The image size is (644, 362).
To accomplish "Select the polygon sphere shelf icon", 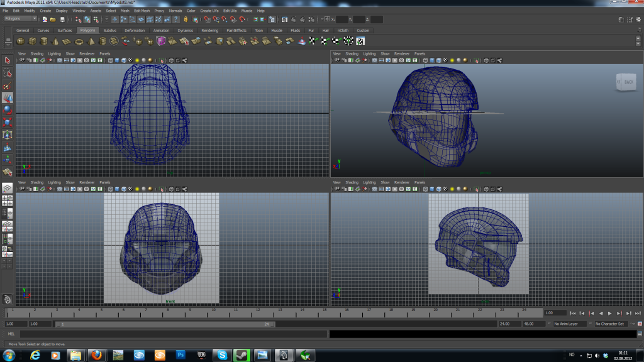I will pyautogui.click(x=21, y=41).
